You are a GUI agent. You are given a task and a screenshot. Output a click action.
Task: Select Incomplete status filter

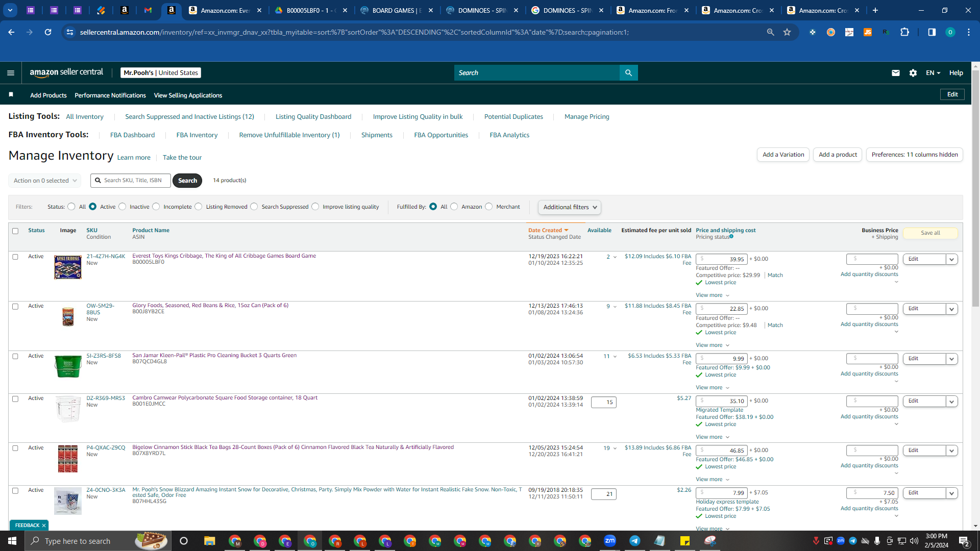[156, 207]
